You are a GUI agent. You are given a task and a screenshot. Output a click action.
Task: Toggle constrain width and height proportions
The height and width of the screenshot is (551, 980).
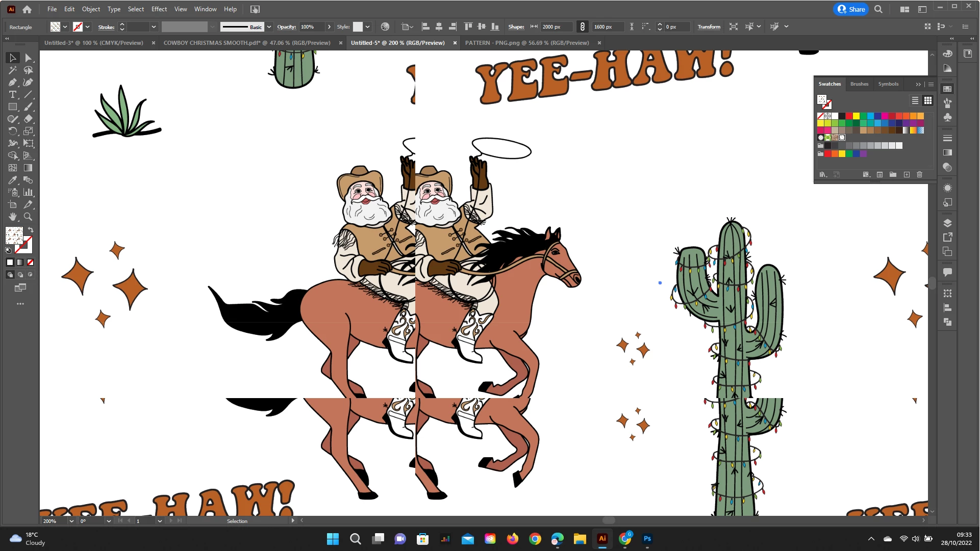click(582, 27)
